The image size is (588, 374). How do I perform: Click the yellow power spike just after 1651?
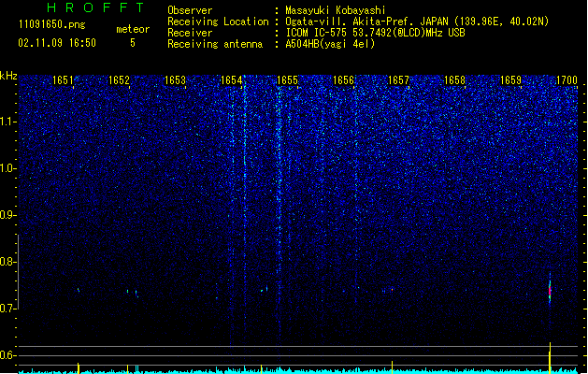coord(79,368)
